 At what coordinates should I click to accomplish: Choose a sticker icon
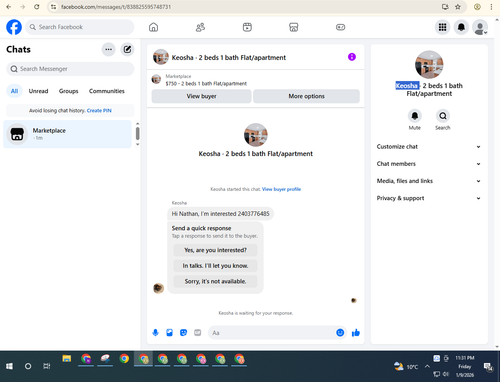pyautogui.click(x=183, y=333)
